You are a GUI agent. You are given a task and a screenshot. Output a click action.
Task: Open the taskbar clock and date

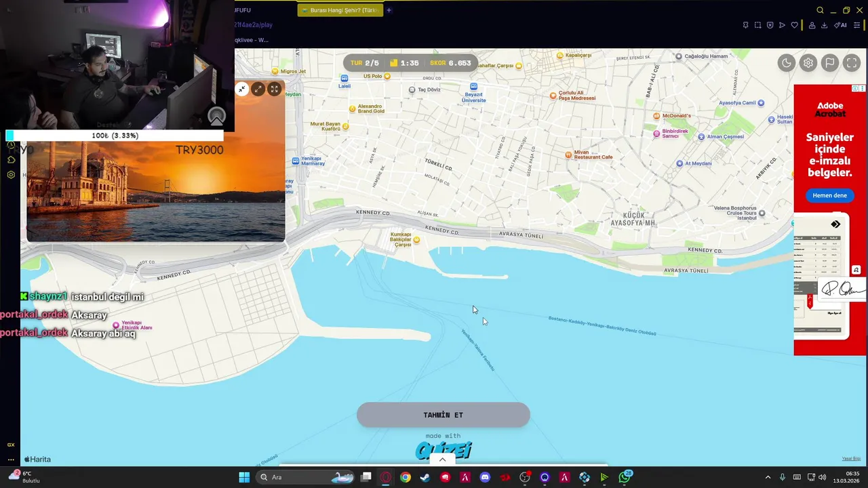[848, 477]
